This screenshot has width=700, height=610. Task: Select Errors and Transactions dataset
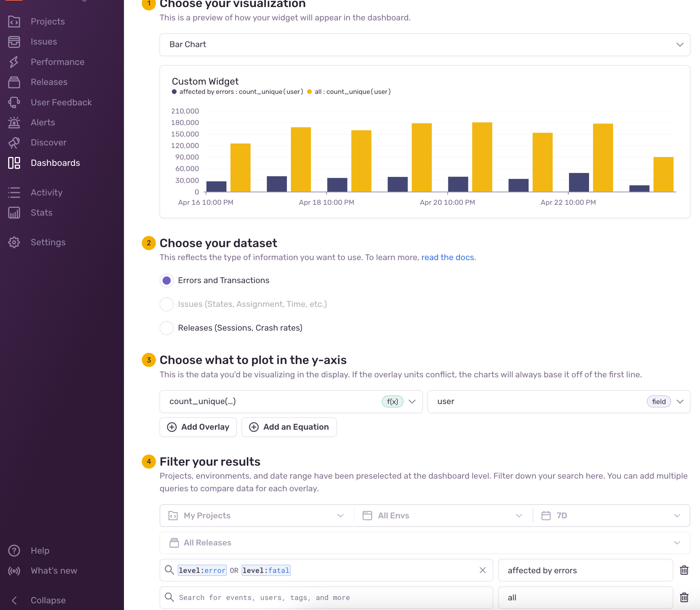coord(167,281)
